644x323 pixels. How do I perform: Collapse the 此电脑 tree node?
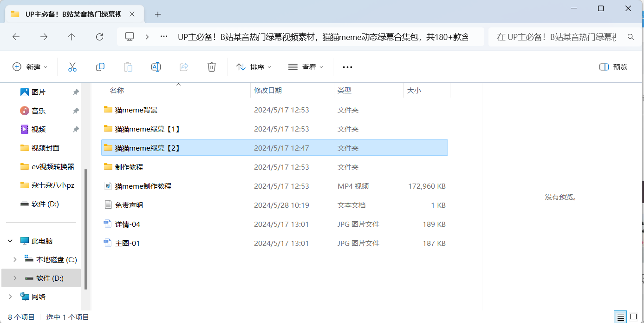(x=10, y=241)
